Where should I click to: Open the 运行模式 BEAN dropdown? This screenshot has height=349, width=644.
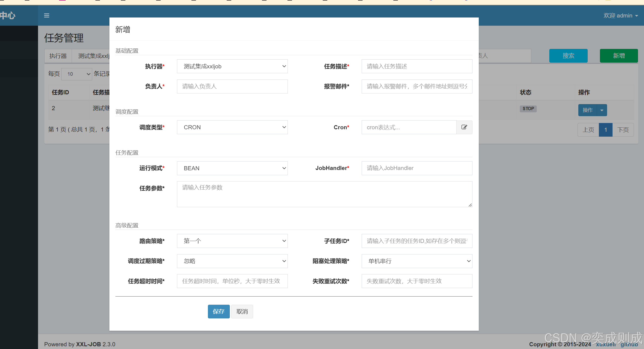232,168
